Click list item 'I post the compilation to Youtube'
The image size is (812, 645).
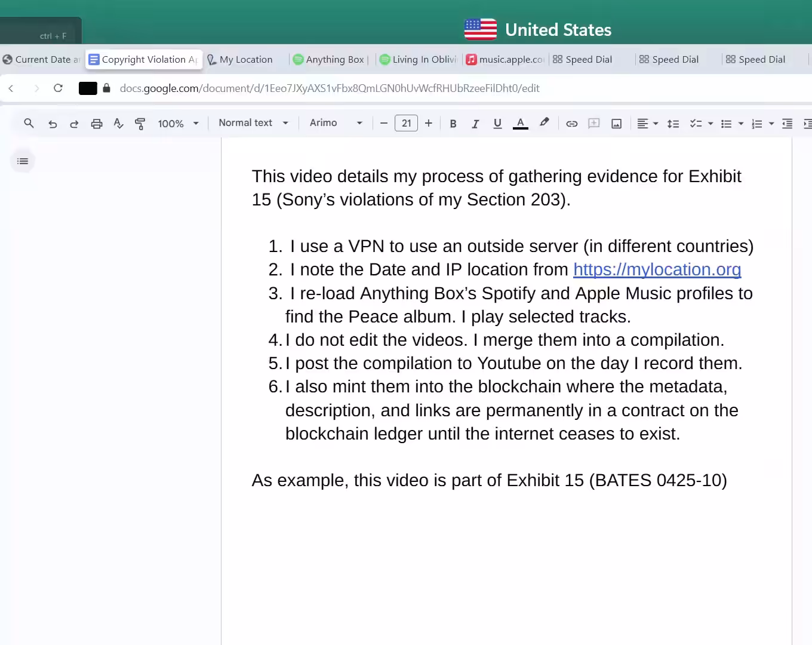[x=513, y=364]
